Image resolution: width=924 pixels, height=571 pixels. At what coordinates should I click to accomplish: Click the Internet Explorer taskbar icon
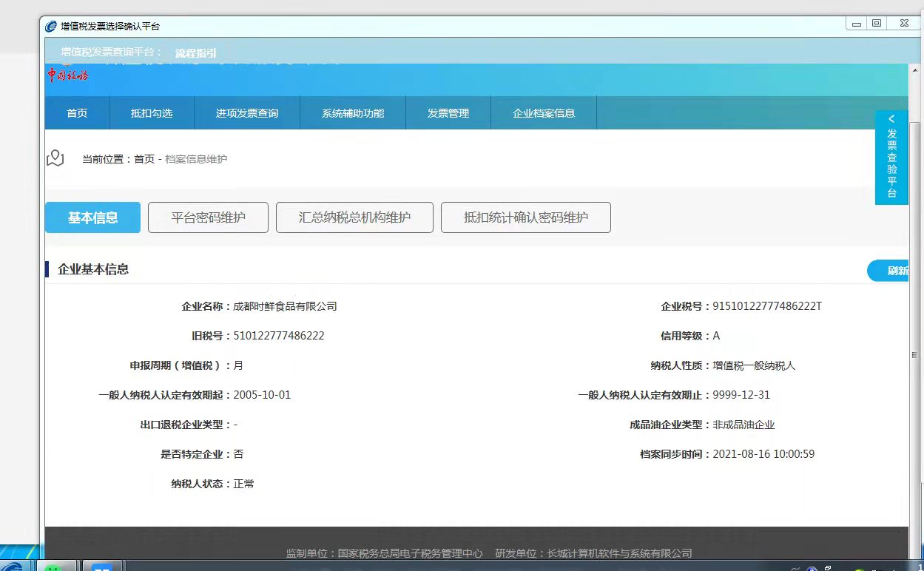point(13,567)
